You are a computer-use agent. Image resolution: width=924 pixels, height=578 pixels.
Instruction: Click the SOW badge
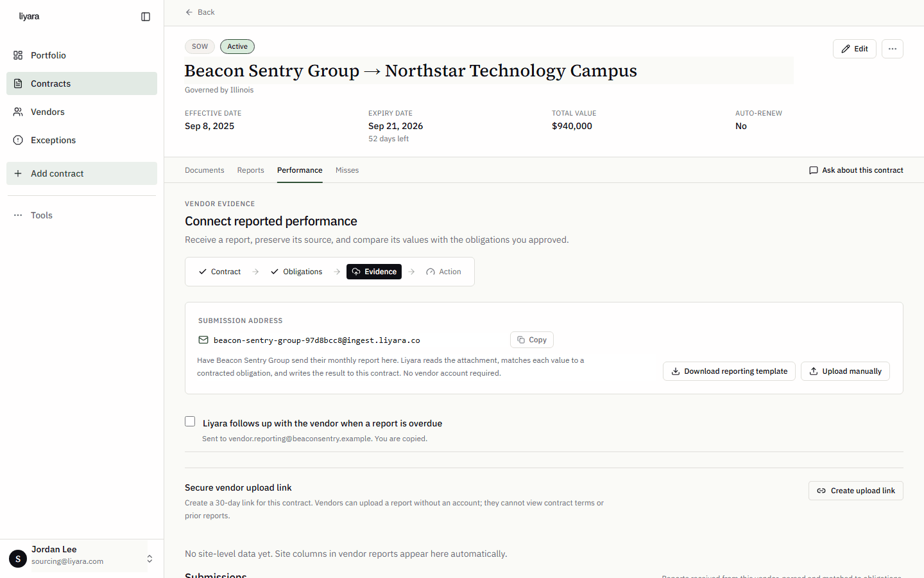pyautogui.click(x=200, y=46)
